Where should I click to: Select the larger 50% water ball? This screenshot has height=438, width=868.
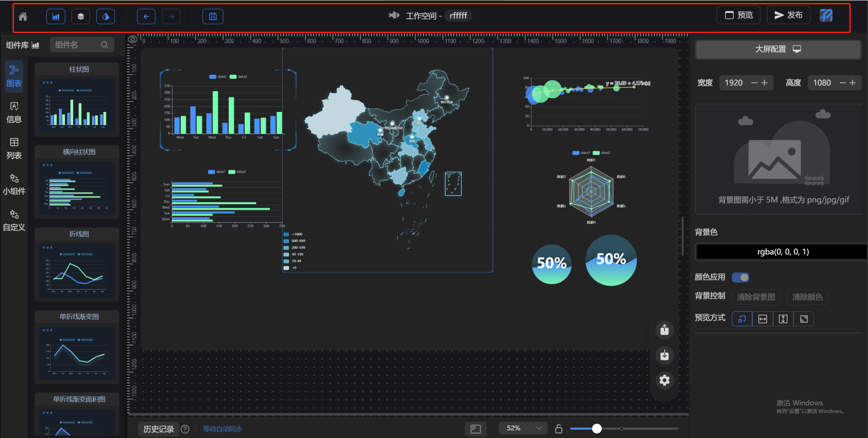click(611, 260)
